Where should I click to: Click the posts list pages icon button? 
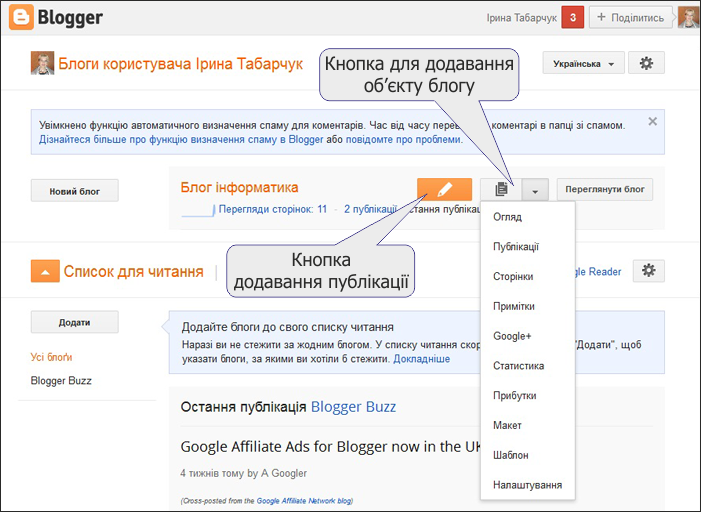click(501, 190)
